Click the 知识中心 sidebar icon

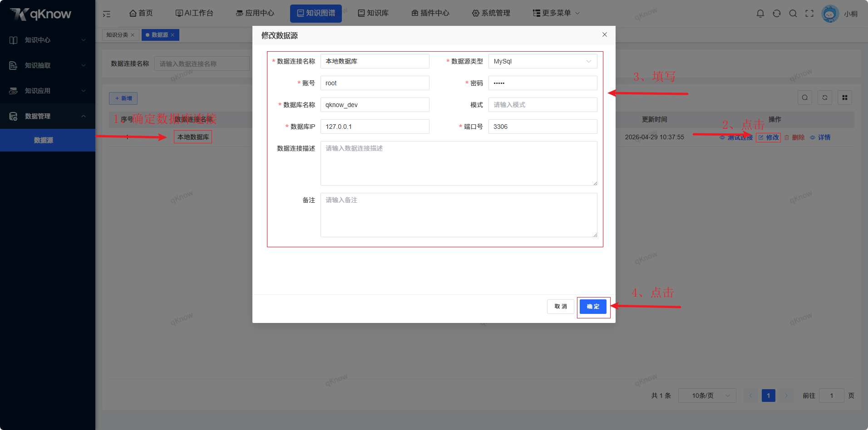(14, 40)
